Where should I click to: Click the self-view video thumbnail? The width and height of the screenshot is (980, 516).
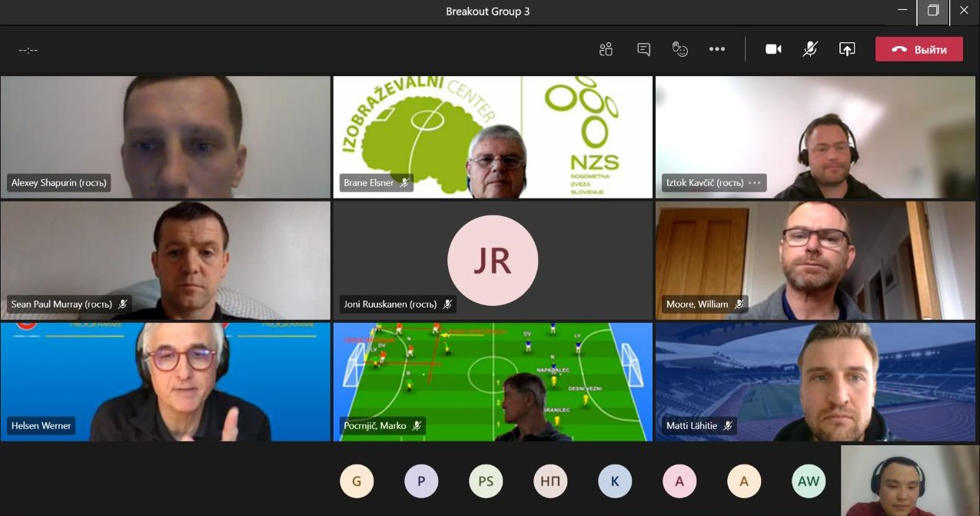coord(910,481)
